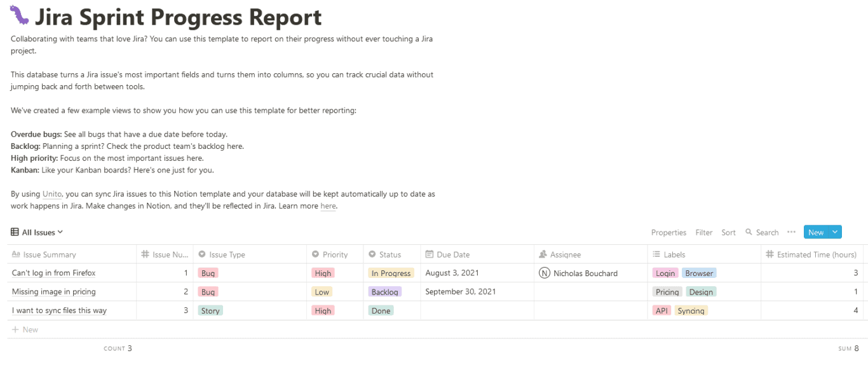This screenshot has width=868, height=367.
Task: Click the High priority tag in sync files row
Action: [323, 310]
